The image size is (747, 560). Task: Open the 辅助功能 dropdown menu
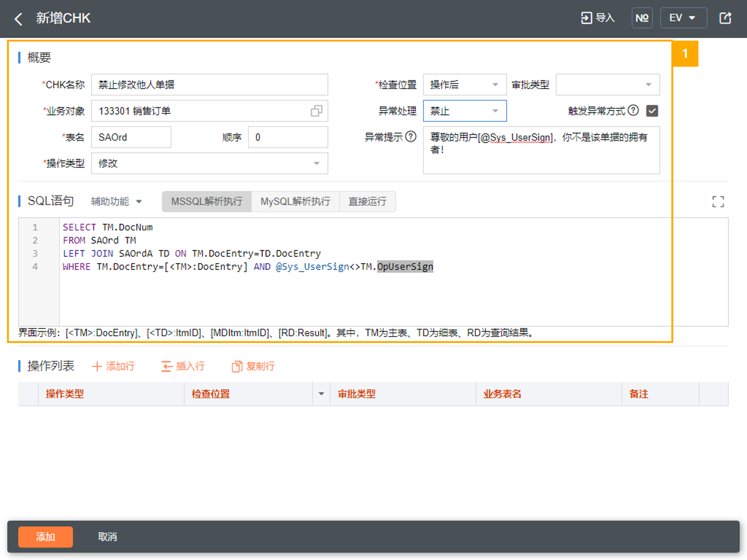(116, 201)
